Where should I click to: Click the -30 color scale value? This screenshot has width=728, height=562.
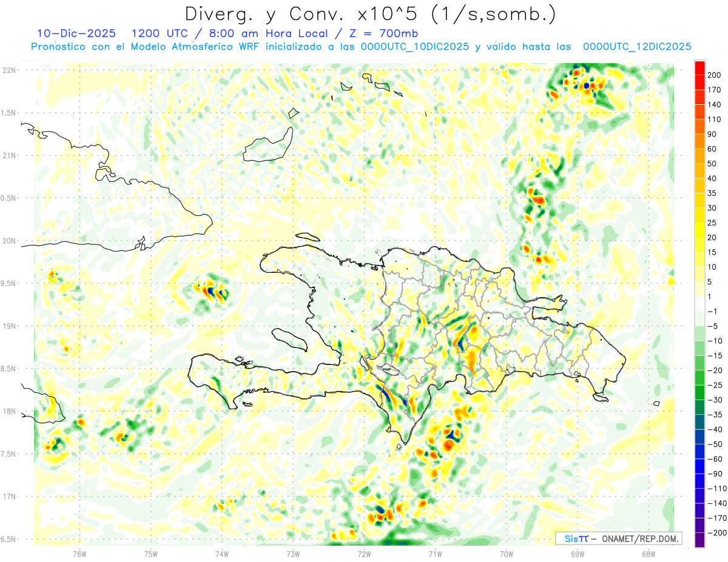pos(716,400)
